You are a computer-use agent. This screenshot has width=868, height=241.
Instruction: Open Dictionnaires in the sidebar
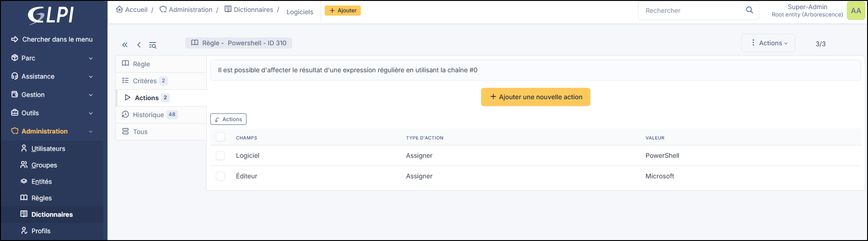tap(52, 214)
